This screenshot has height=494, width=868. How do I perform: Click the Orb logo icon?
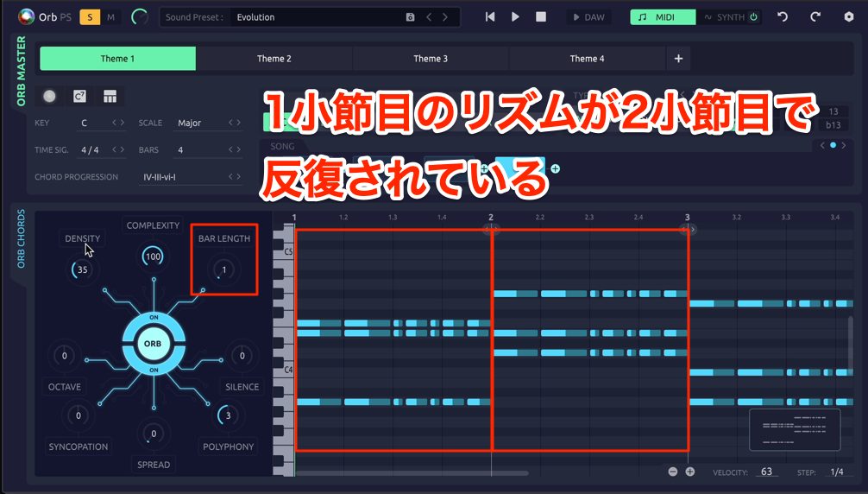click(26, 17)
